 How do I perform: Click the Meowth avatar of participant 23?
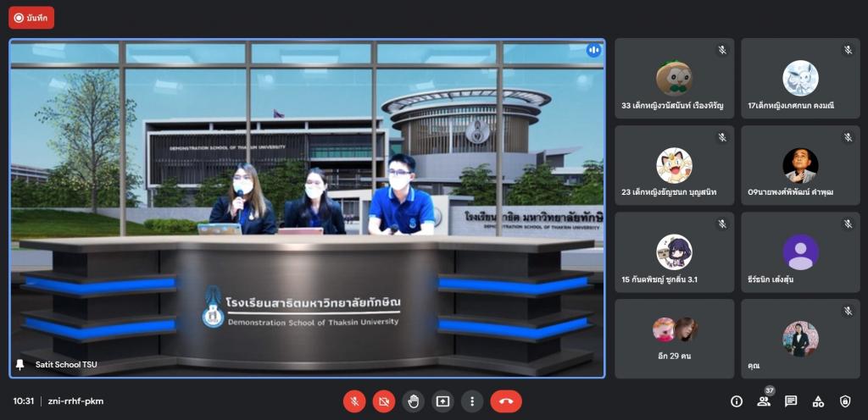[674, 165]
